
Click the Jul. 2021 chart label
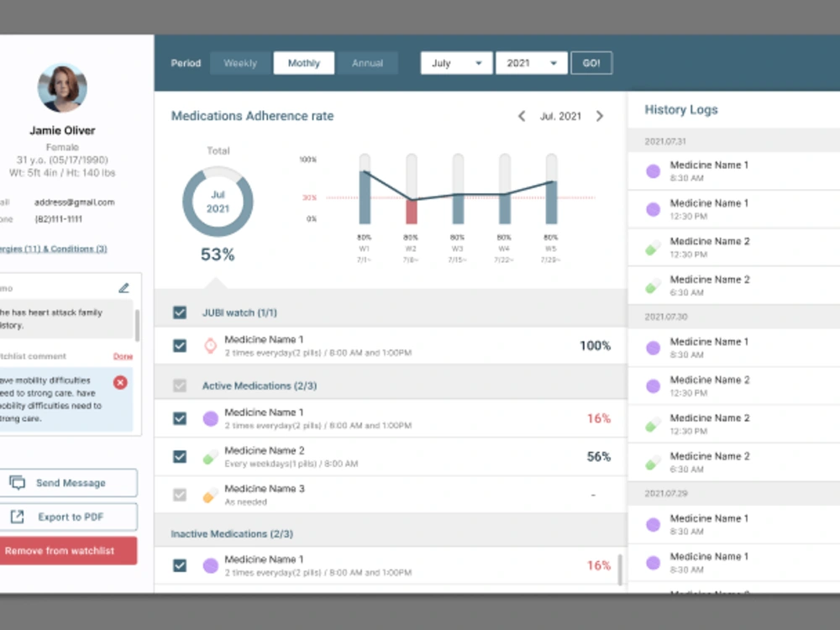pyautogui.click(x=560, y=116)
